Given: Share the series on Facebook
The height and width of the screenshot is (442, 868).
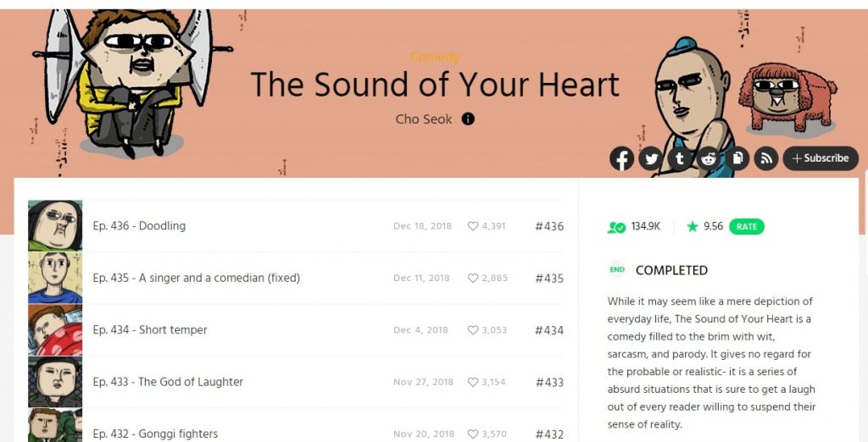Looking at the screenshot, I should click(621, 158).
